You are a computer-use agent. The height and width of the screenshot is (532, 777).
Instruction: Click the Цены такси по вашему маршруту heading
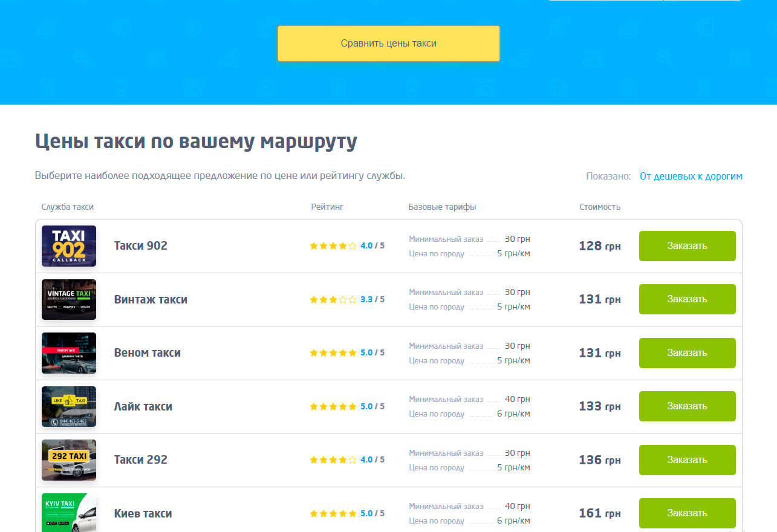click(x=196, y=141)
